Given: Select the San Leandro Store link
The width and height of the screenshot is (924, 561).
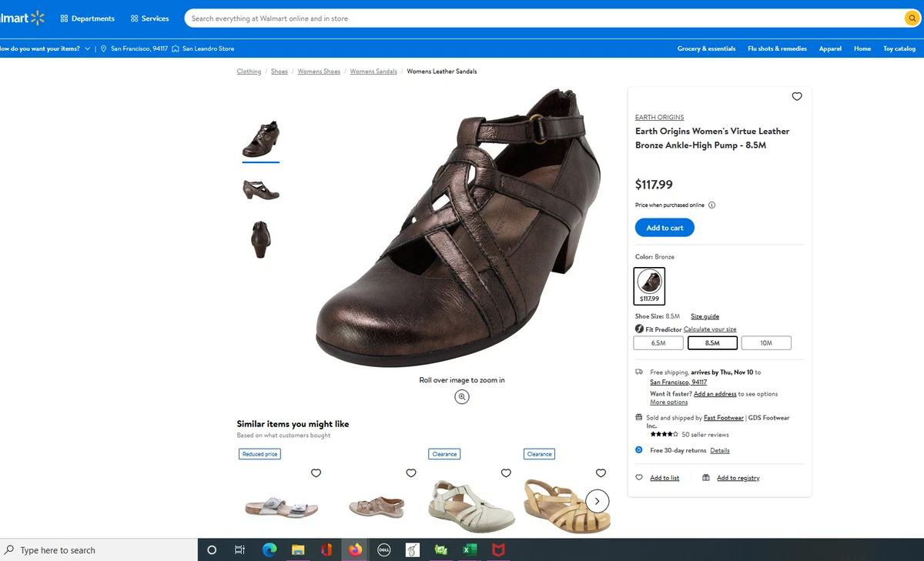Looking at the screenshot, I should click(x=203, y=48).
